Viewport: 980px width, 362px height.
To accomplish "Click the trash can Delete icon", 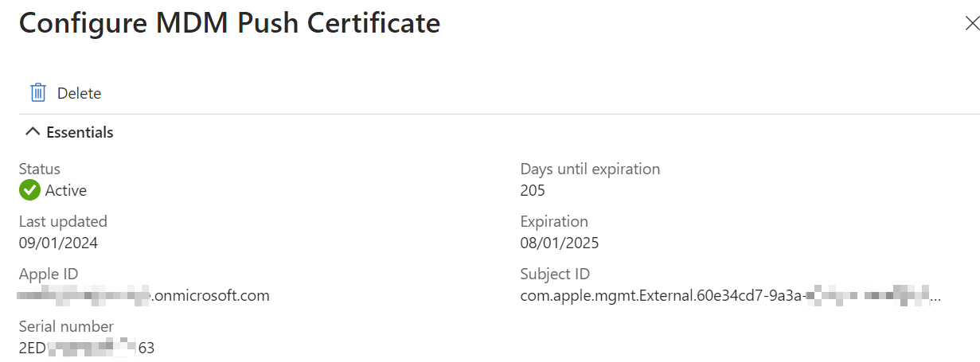I will 37,93.
